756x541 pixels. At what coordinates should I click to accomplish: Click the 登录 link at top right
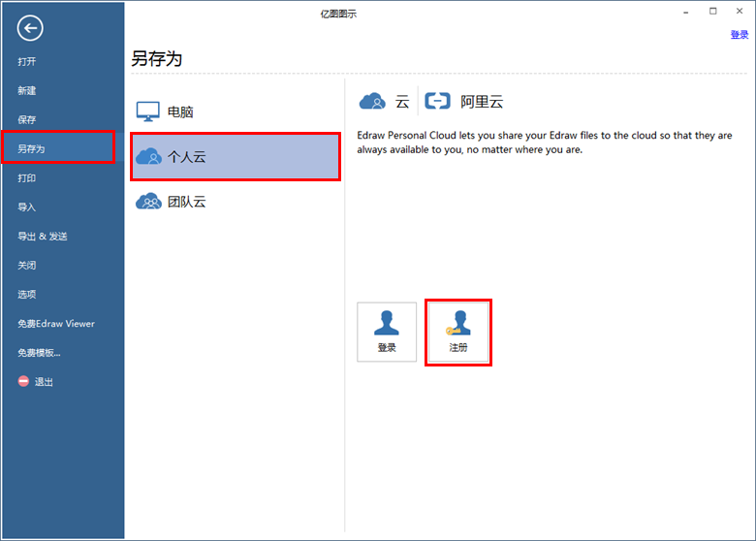point(740,35)
